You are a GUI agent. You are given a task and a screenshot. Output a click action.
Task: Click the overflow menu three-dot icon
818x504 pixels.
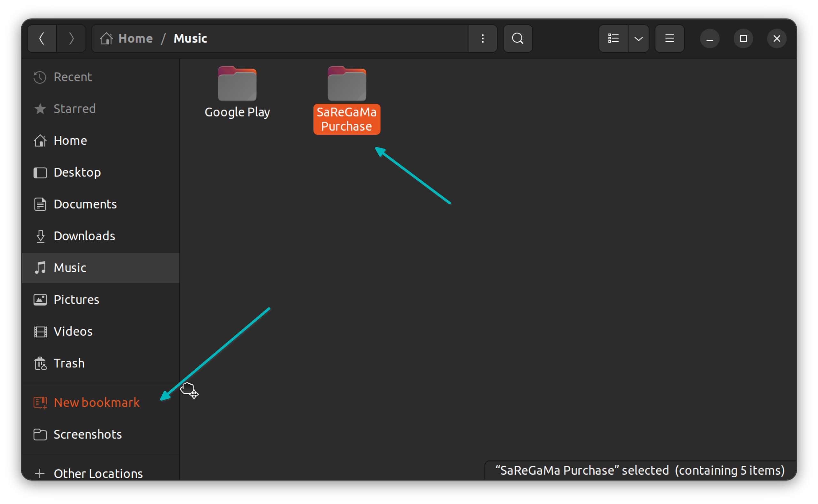click(482, 38)
